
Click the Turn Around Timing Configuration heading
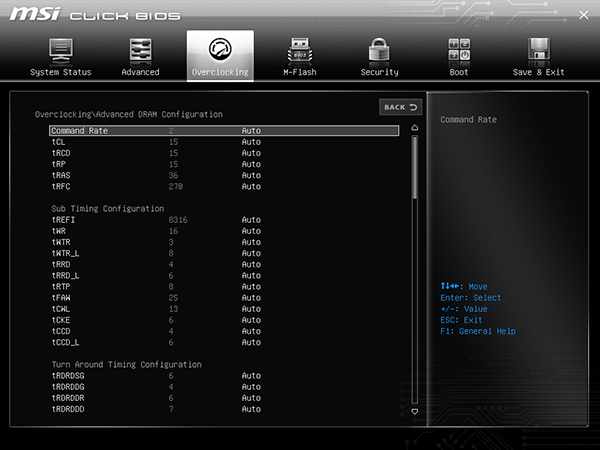point(127,364)
